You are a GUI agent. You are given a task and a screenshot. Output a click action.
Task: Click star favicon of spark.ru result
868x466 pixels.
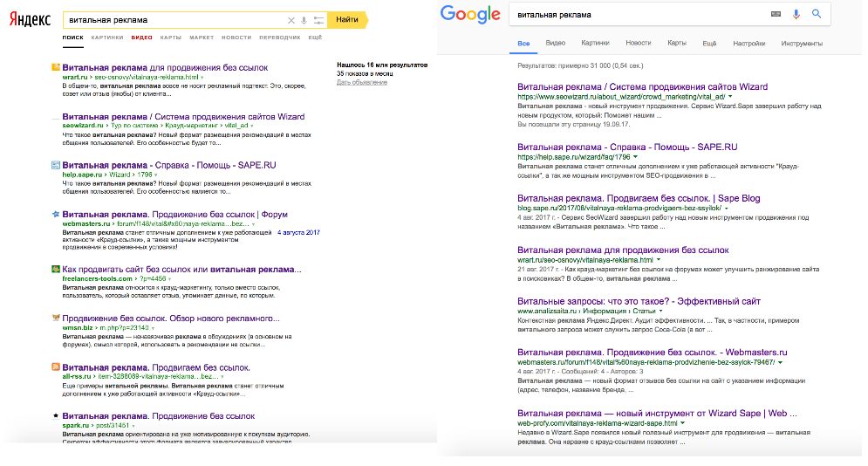(56, 415)
